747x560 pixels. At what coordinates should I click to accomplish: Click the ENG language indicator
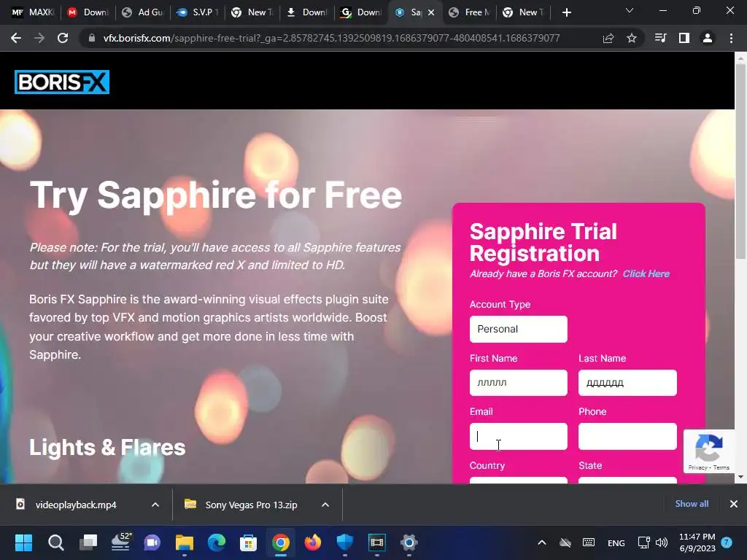(x=616, y=542)
